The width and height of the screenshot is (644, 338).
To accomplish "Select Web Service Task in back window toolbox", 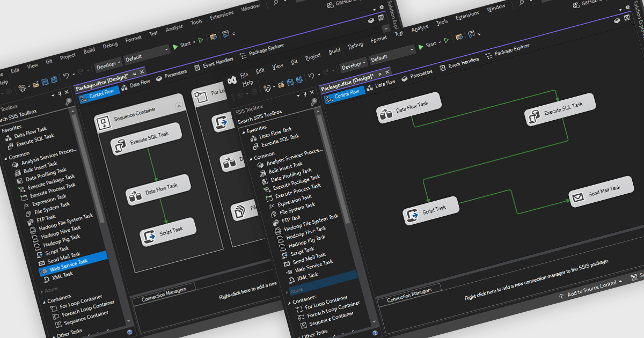I will [x=73, y=263].
